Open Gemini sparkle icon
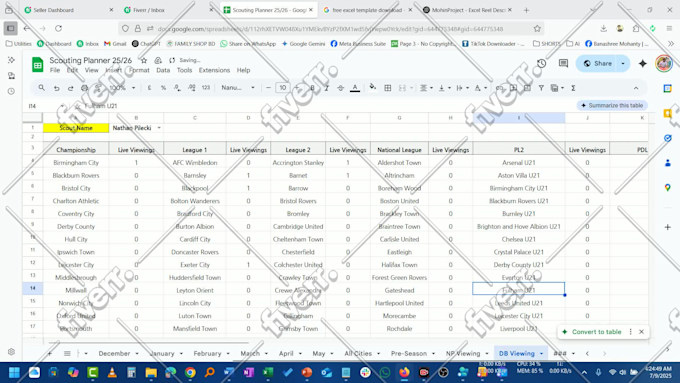This screenshot has width=680, height=383. (643, 63)
